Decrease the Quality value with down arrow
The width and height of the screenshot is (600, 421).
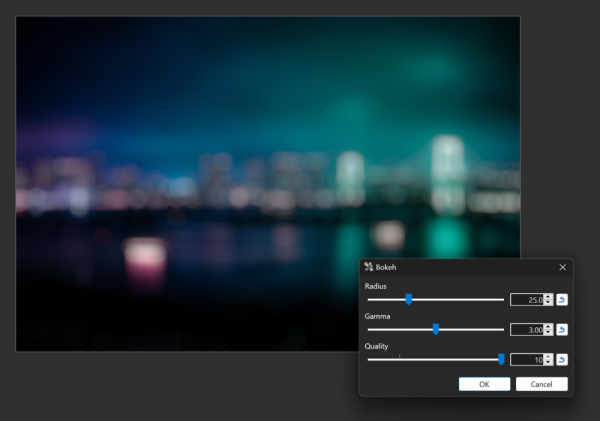pos(548,362)
